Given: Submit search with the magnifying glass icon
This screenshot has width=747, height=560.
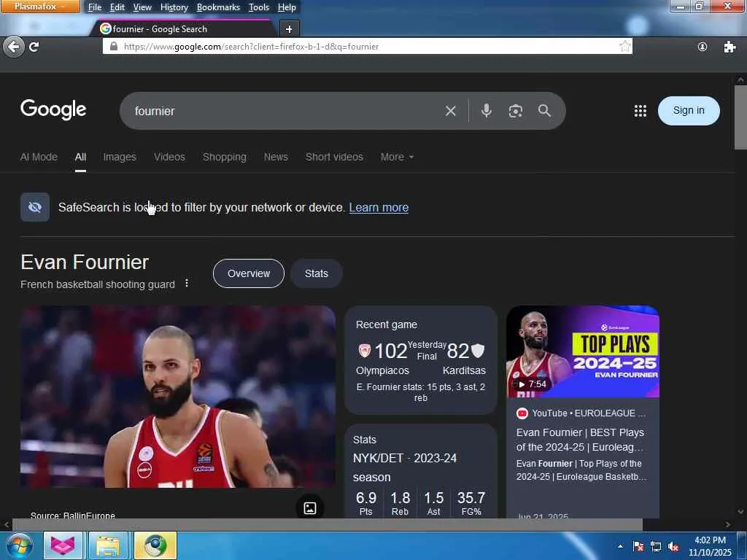Looking at the screenshot, I should point(544,111).
